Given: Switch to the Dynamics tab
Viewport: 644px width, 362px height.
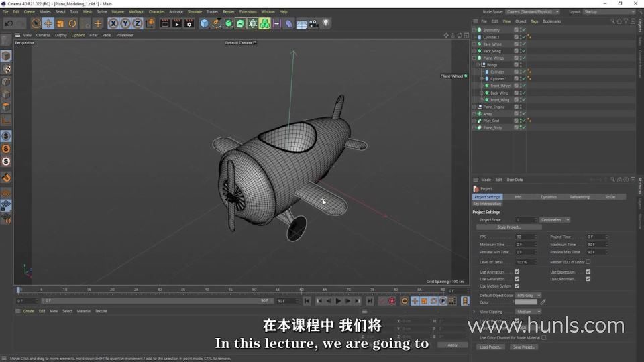Looking at the screenshot, I should 549,197.
